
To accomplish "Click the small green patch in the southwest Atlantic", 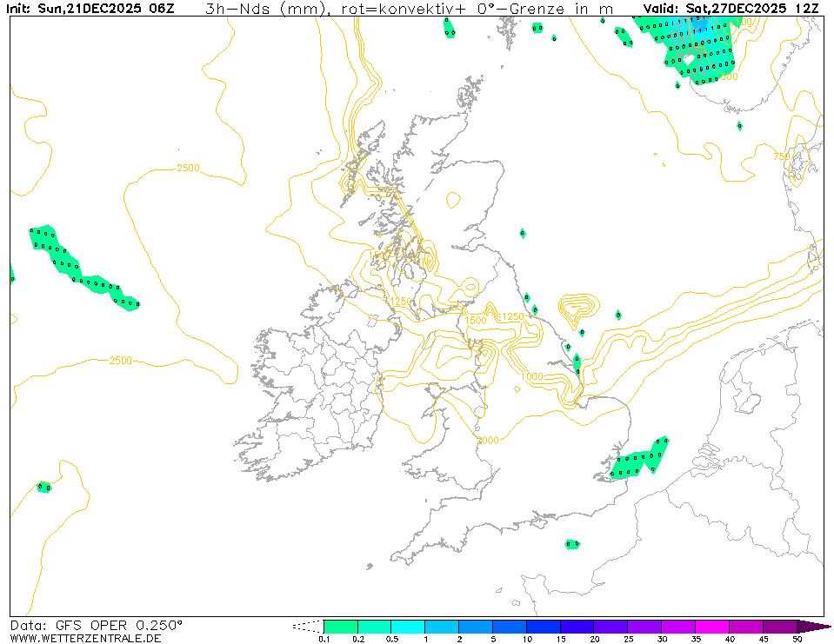I will 44,487.
